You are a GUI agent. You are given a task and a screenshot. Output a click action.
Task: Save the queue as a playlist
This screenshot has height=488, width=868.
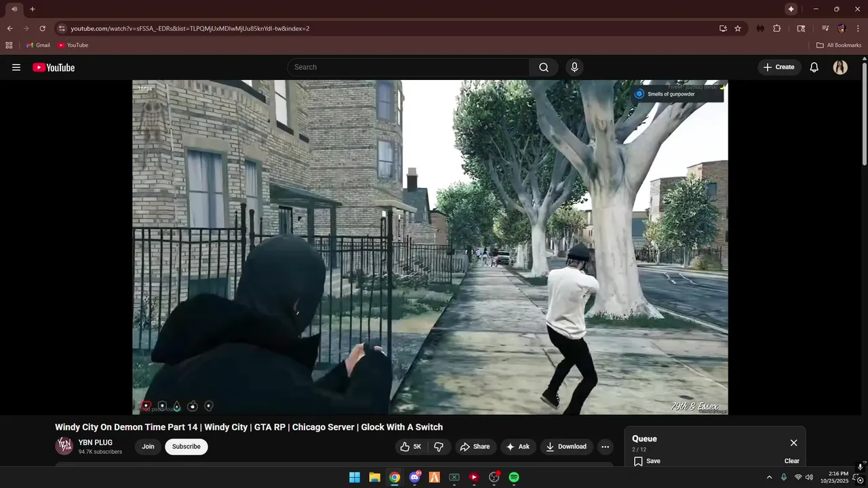coord(647,461)
